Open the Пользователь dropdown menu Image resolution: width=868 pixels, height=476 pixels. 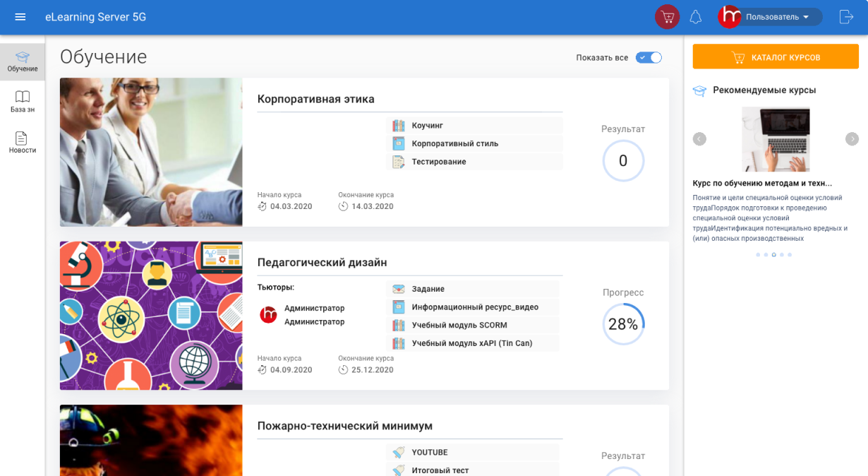777,17
